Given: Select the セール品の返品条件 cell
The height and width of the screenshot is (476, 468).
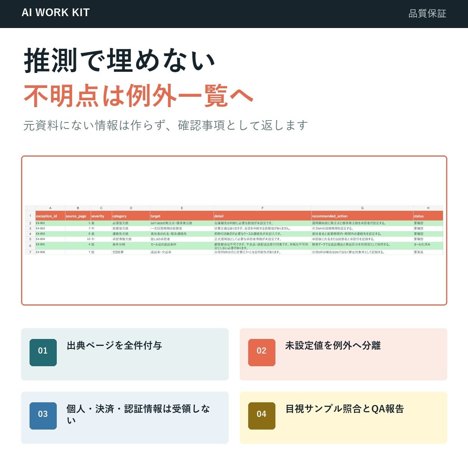Looking at the screenshot, I should [x=182, y=246].
